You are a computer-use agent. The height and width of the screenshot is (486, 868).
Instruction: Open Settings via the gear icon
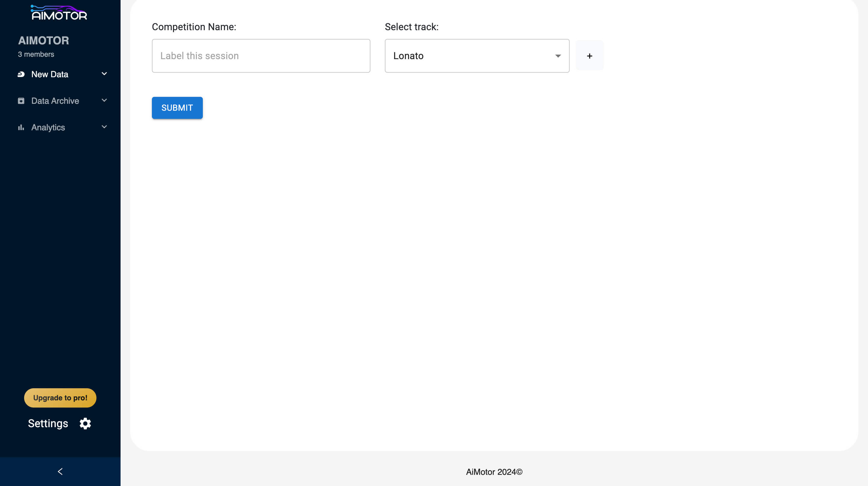[x=85, y=424]
